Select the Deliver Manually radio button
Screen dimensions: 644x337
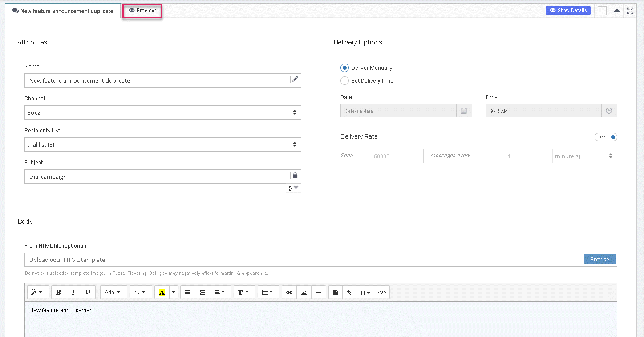coord(344,68)
